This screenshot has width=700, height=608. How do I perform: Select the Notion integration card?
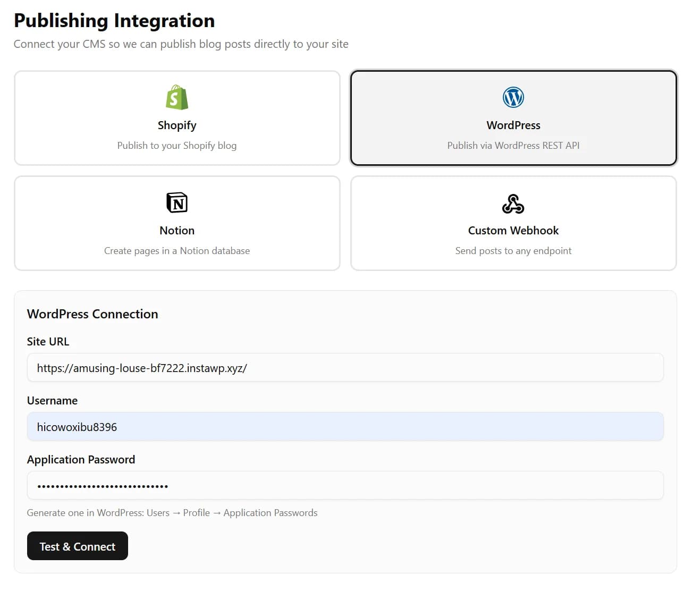click(x=176, y=223)
